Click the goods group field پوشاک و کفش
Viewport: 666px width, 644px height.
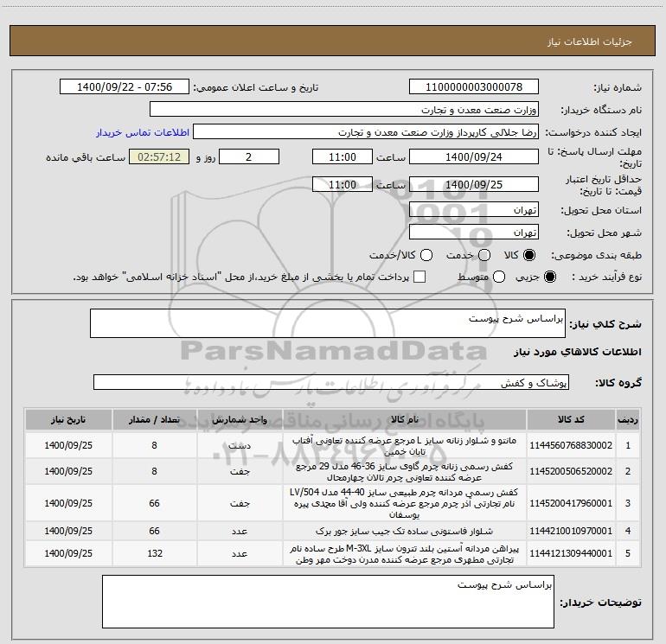click(331, 382)
